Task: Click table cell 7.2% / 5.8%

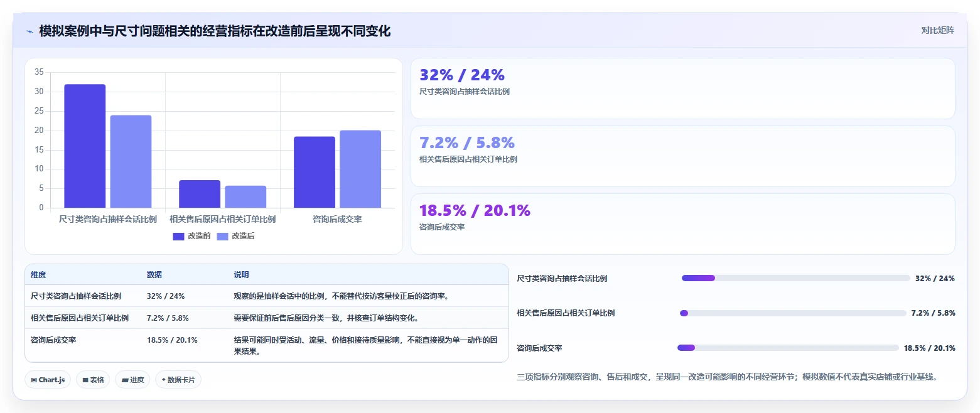Action: [x=168, y=318]
